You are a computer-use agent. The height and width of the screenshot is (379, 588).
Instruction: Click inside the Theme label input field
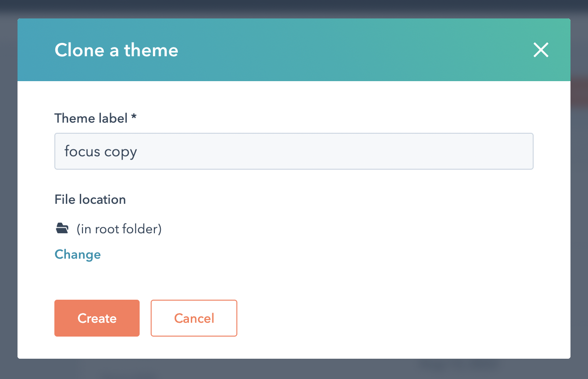[x=294, y=151]
